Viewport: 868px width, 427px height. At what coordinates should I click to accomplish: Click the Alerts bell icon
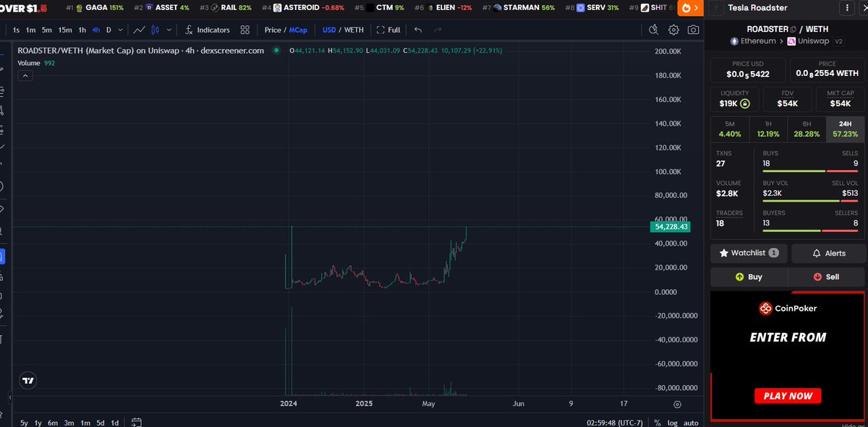(817, 254)
